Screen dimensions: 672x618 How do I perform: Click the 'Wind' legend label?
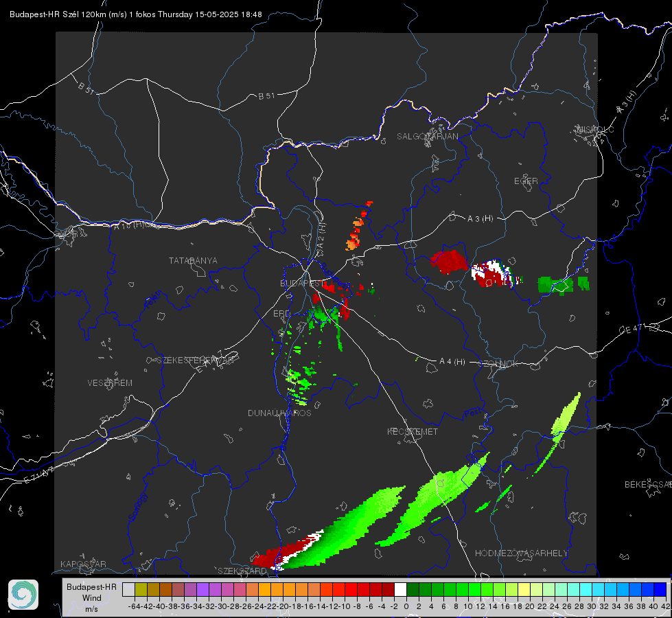[92, 598]
